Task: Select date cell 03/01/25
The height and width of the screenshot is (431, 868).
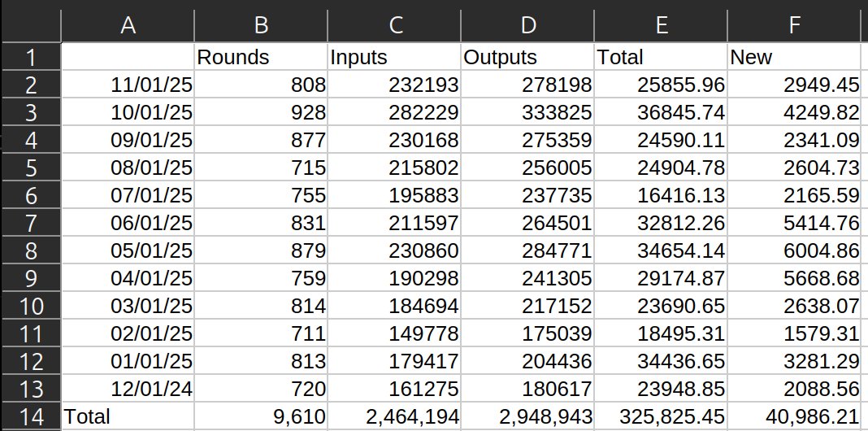Action: click(x=128, y=306)
